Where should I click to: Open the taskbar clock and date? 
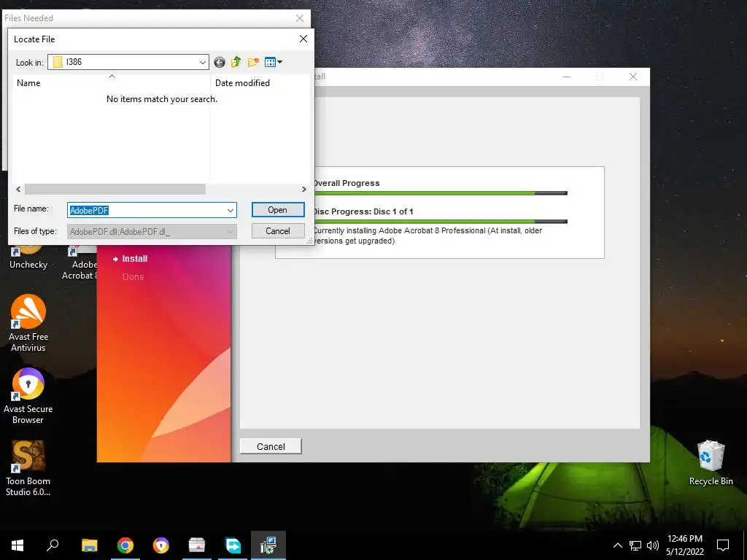pyautogui.click(x=685, y=545)
